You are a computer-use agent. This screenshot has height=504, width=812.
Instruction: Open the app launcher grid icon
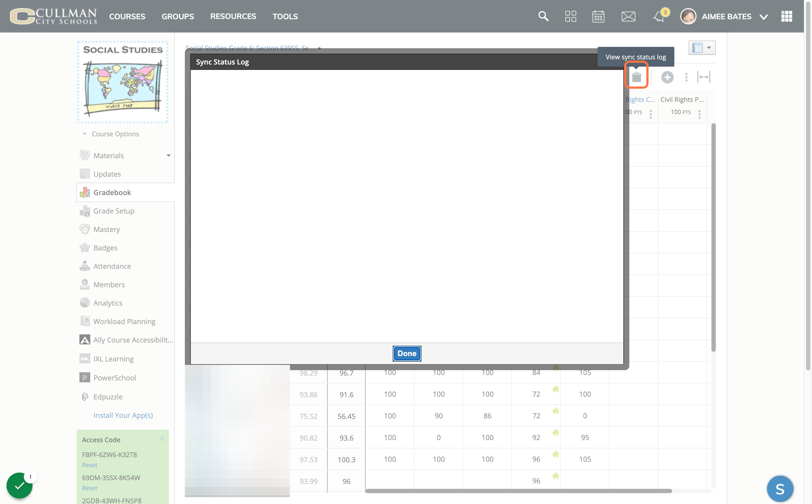tap(787, 16)
